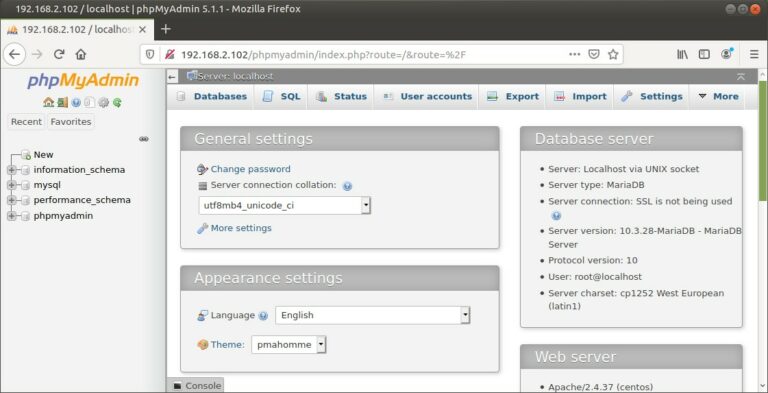768x393 pixels.
Task: Click the Change password link
Action: [x=250, y=169]
